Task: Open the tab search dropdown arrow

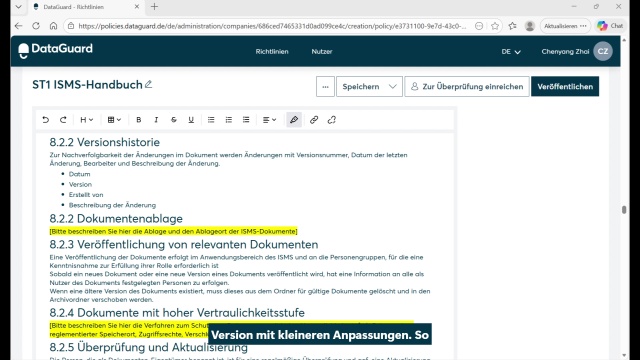Action: click(x=18, y=7)
